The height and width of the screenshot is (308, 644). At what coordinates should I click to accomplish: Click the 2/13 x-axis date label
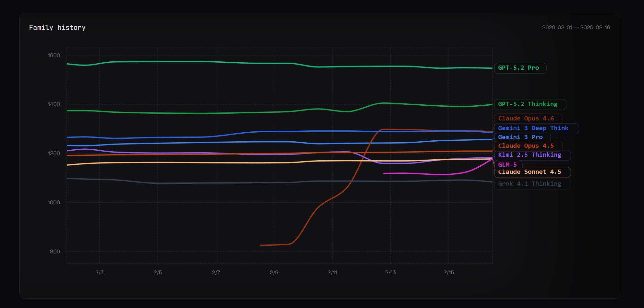tap(391, 273)
